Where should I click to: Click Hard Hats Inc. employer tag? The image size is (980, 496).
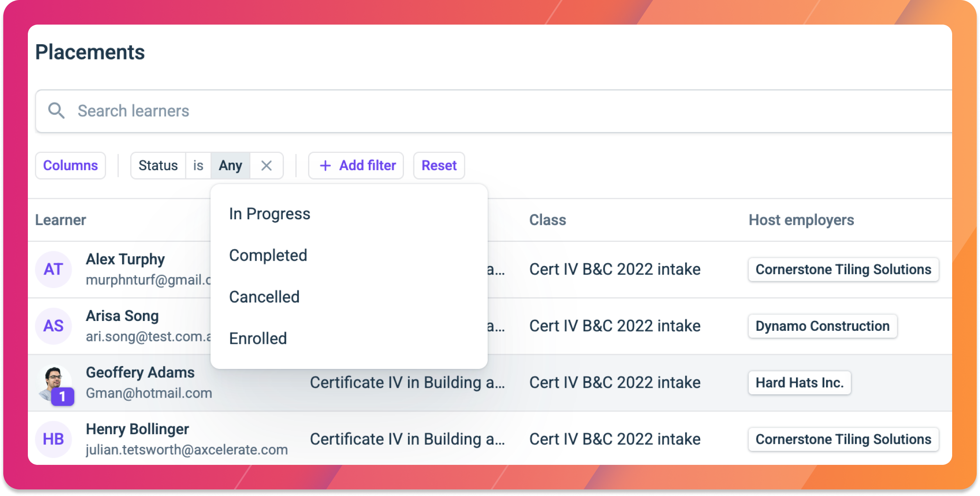(800, 382)
